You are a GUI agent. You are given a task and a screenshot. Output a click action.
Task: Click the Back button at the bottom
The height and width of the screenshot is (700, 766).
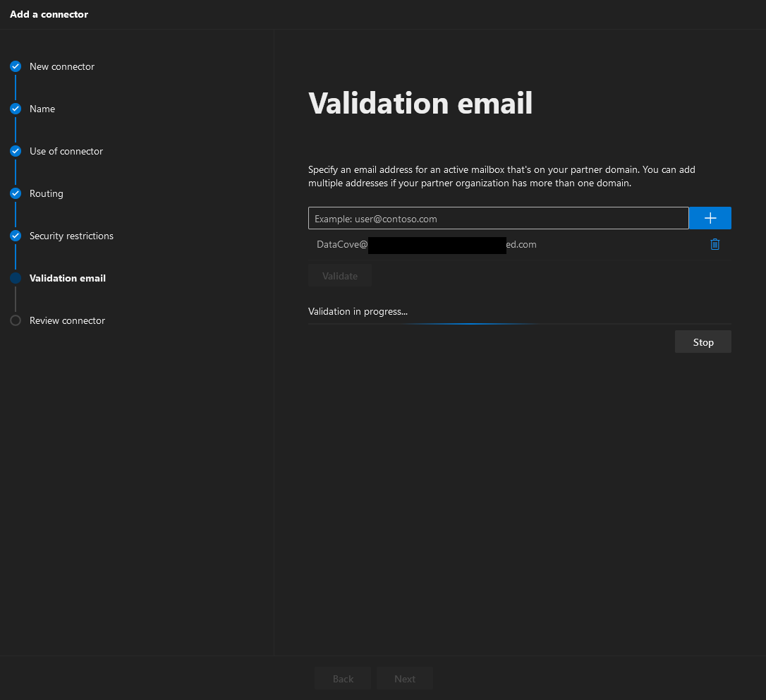click(343, 679)
